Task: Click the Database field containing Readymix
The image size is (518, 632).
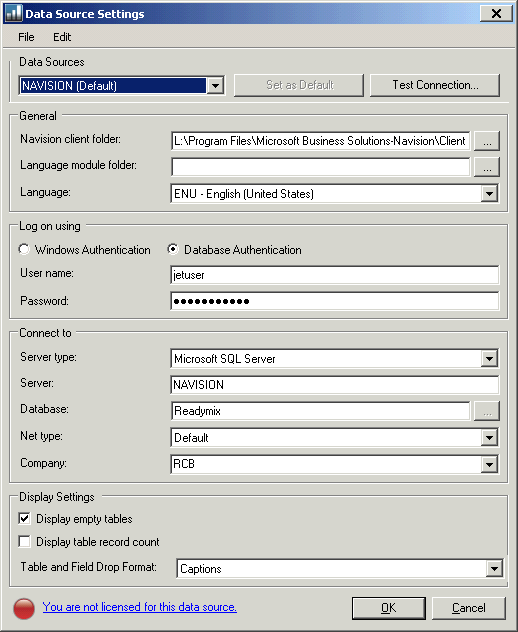Action: point(320,411)
